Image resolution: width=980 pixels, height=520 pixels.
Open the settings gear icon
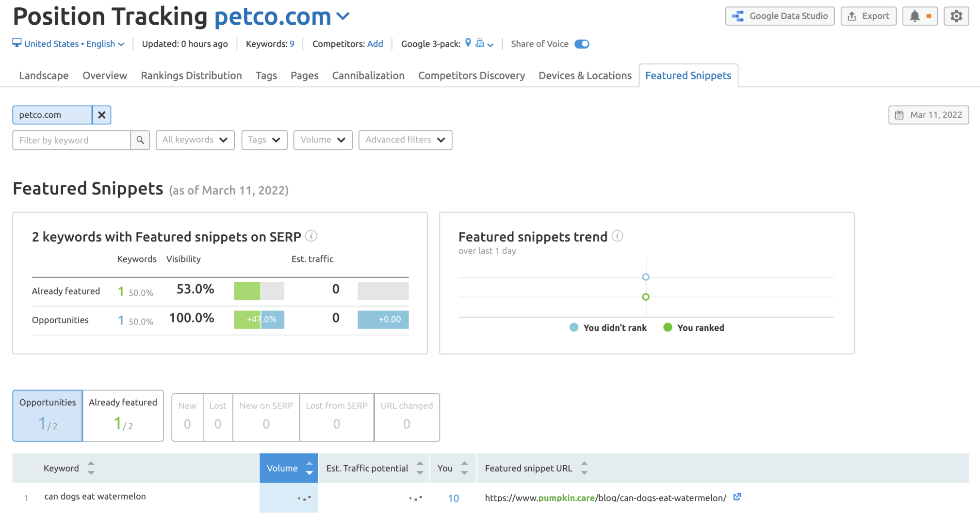[956, 16]
